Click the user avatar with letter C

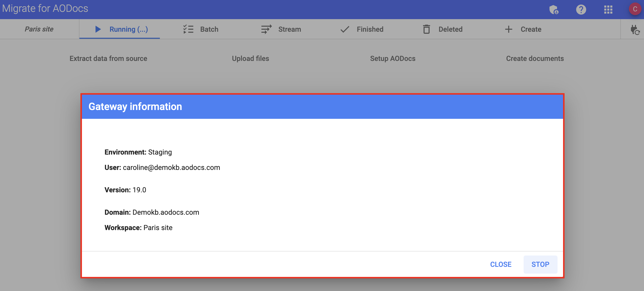pyautogui.click(x=635, y=9)
